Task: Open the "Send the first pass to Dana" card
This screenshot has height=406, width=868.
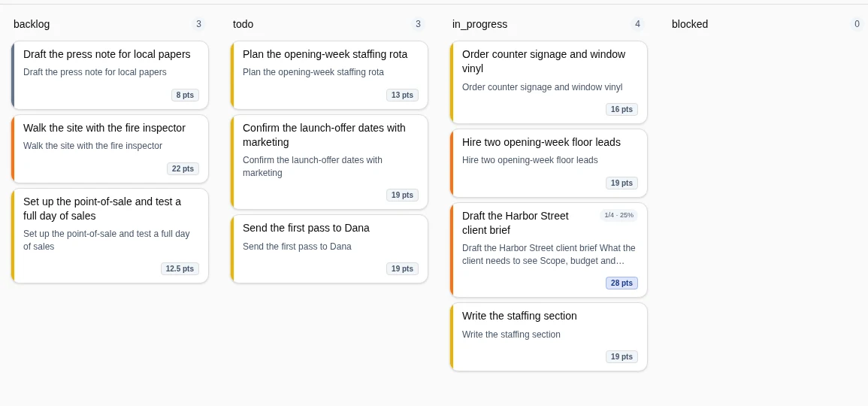Action: (329, 250)
